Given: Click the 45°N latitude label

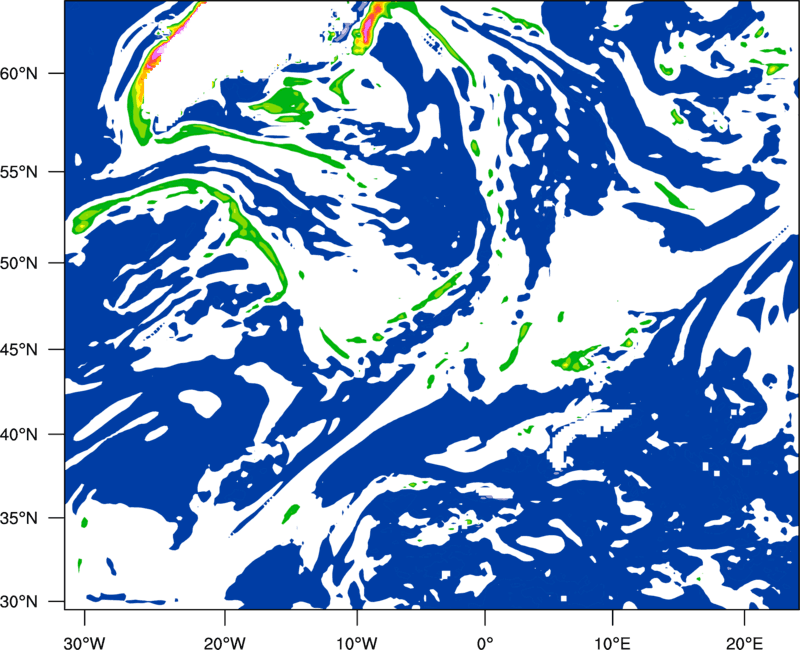Looking at the screenshot, I should tap(19, 349).
